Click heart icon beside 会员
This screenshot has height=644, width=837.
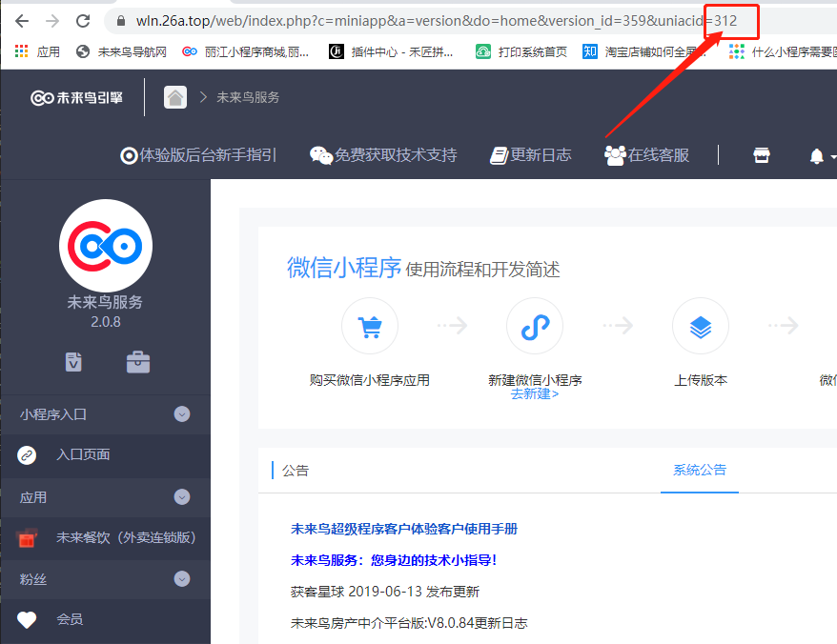pos(27,620)
